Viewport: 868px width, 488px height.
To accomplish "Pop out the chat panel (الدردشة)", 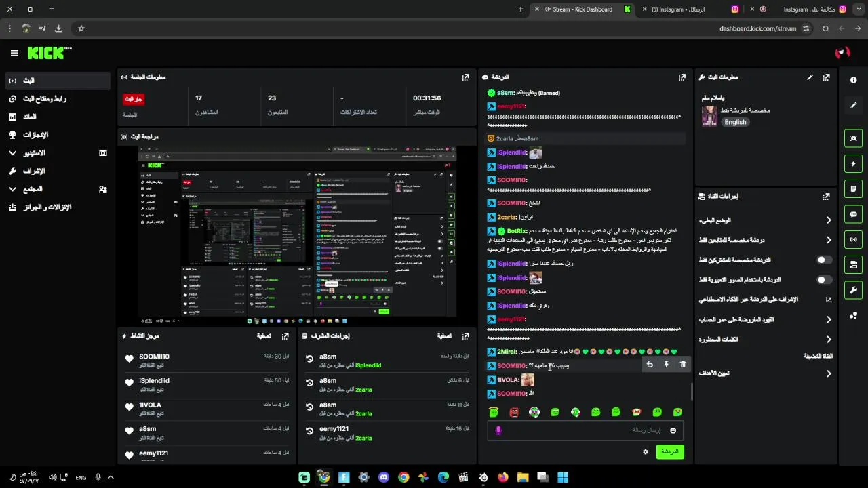I will 682,77.
